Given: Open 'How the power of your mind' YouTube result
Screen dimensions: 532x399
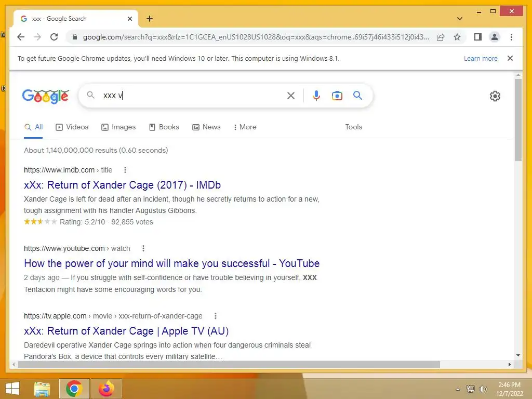Looking at the screenshot, I should pos(171,263).
